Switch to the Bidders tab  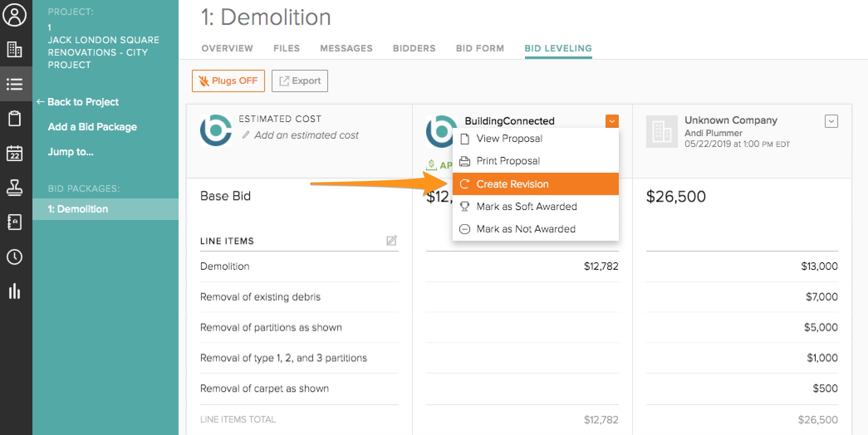414,48
